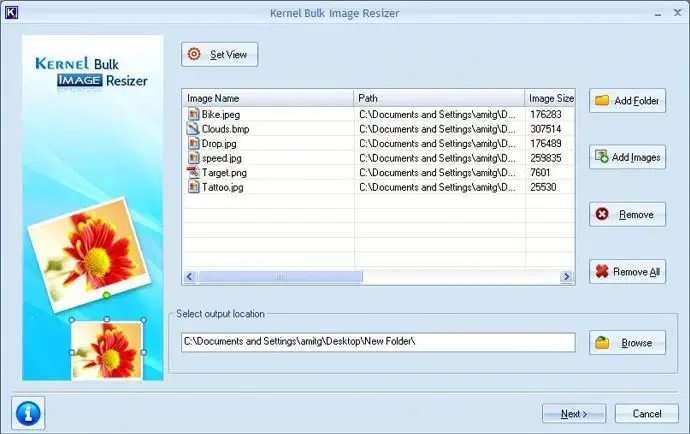Image resolution: width=690 pixels, height=434 pixels.
Task: Open the blue info icon
Action: (28, 413)
